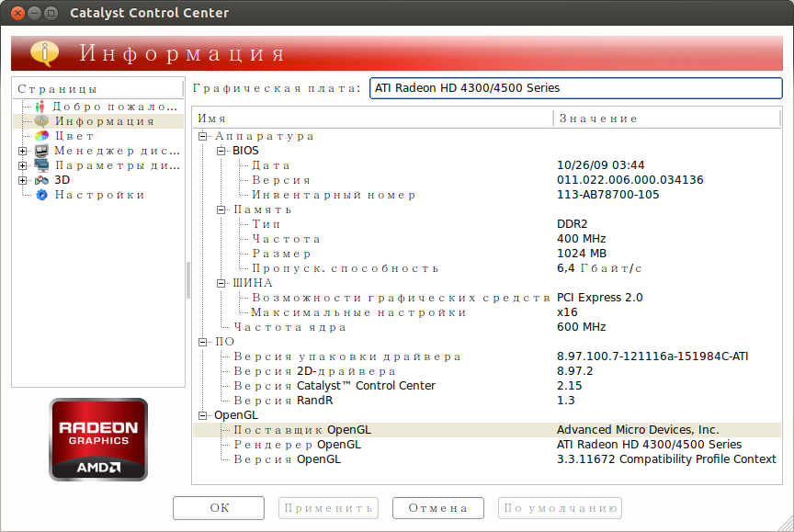This screenshot has width=794, height=532.
Task: Select the Версия 2D-драйвера row
Action: click(x=487, y=370)
